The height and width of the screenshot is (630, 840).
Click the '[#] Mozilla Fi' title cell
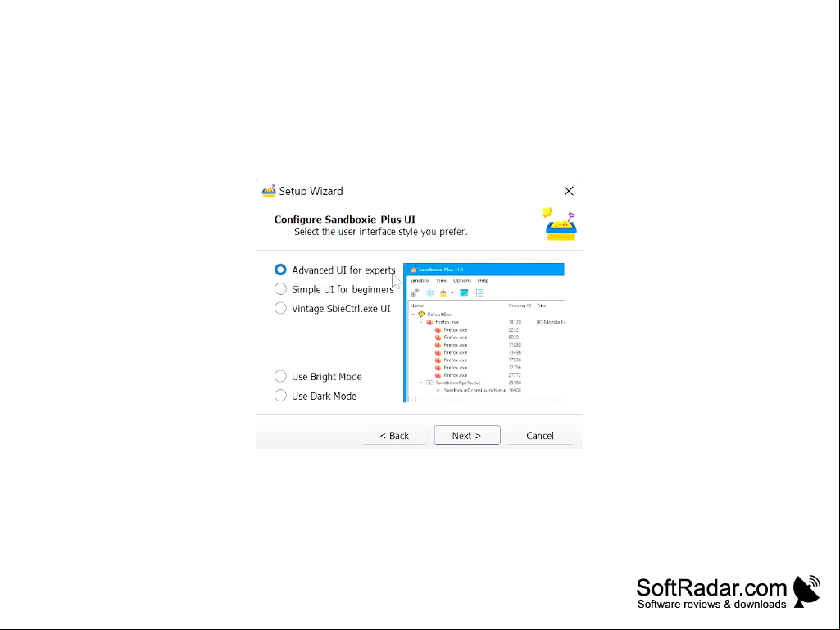click(x=550, y=322)
